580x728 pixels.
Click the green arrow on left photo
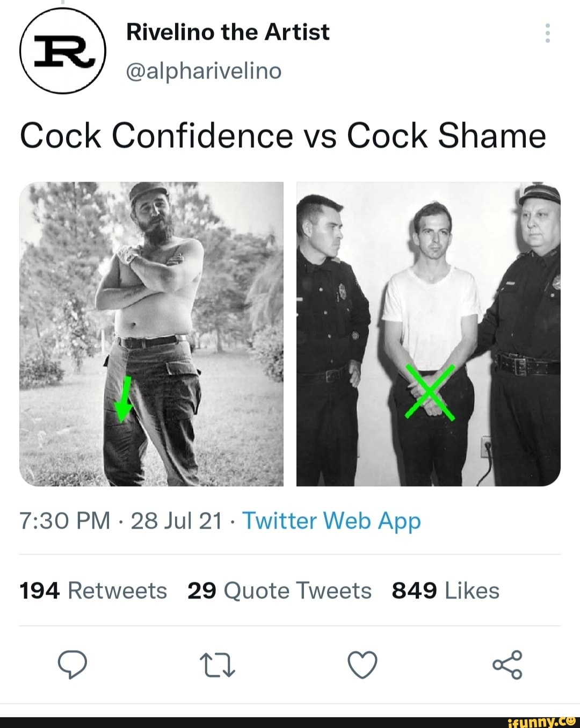pyautogui.click(x=124, y=399)
